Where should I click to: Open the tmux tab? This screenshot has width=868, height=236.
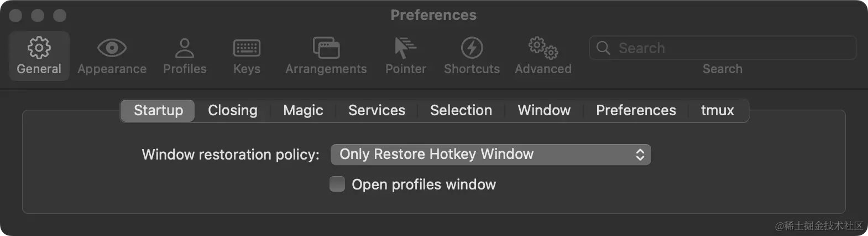pos(718,110)
